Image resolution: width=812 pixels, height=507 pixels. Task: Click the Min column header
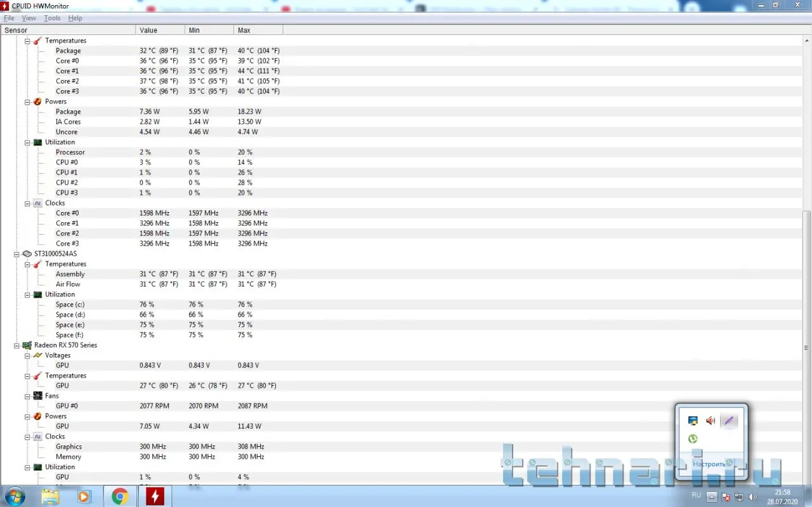209,30
